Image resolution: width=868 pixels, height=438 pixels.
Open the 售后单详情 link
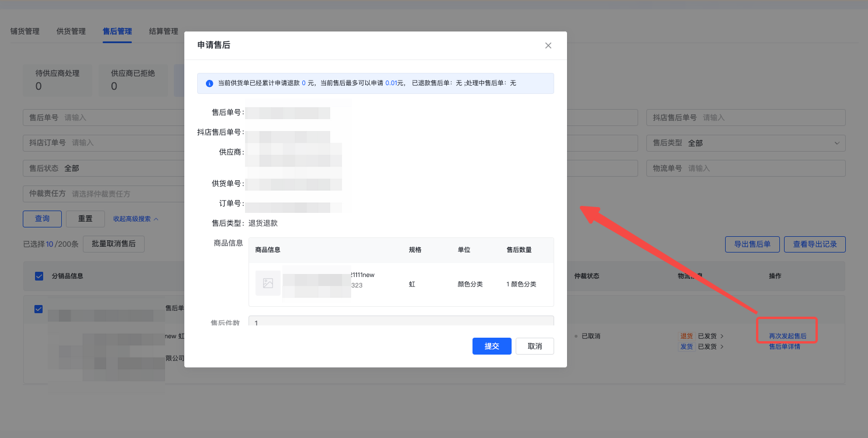coord(784,346)
